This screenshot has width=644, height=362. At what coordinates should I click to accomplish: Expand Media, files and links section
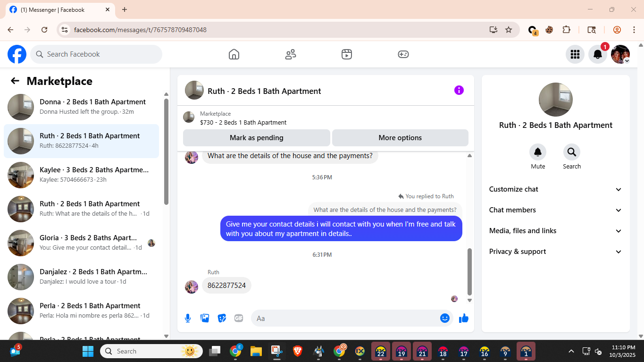point(555,231)
